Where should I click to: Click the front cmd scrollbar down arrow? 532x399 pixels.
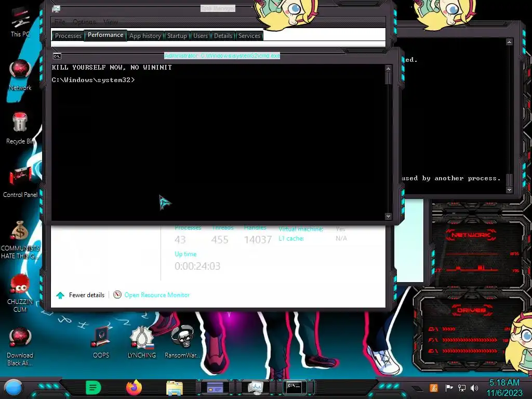(x=389, y=216)
